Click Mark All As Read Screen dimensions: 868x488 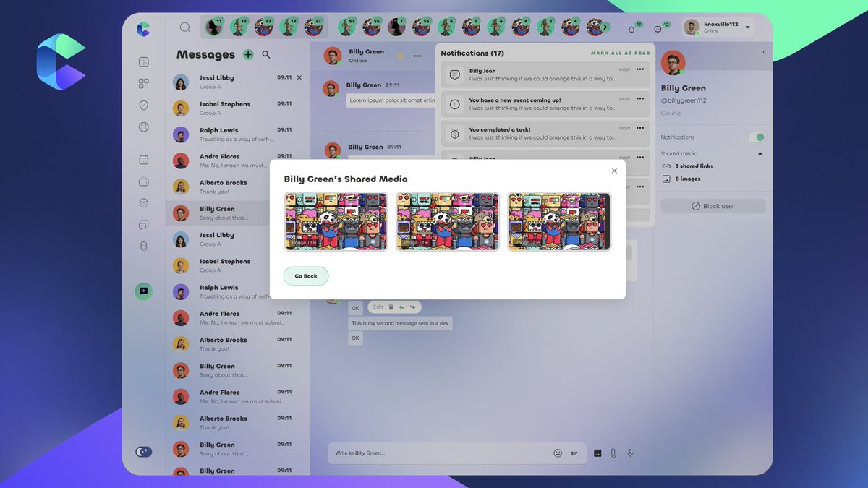tap(621, 53)
